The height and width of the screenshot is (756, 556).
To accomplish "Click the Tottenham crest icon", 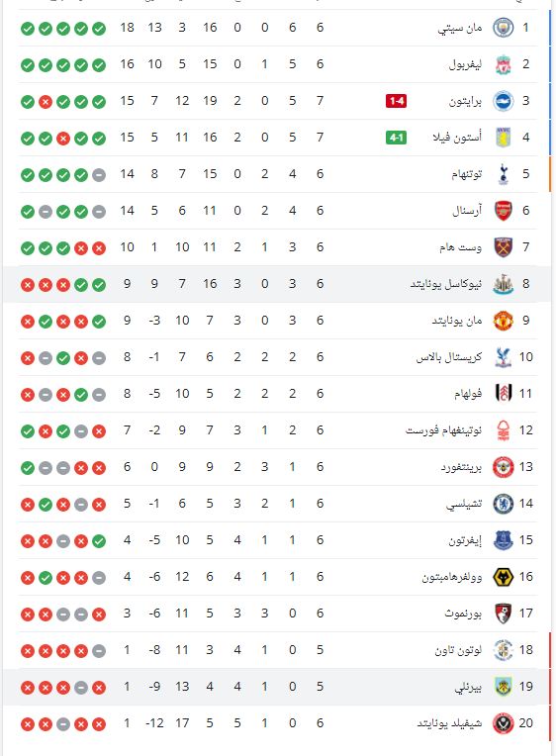I will [503, 174].
